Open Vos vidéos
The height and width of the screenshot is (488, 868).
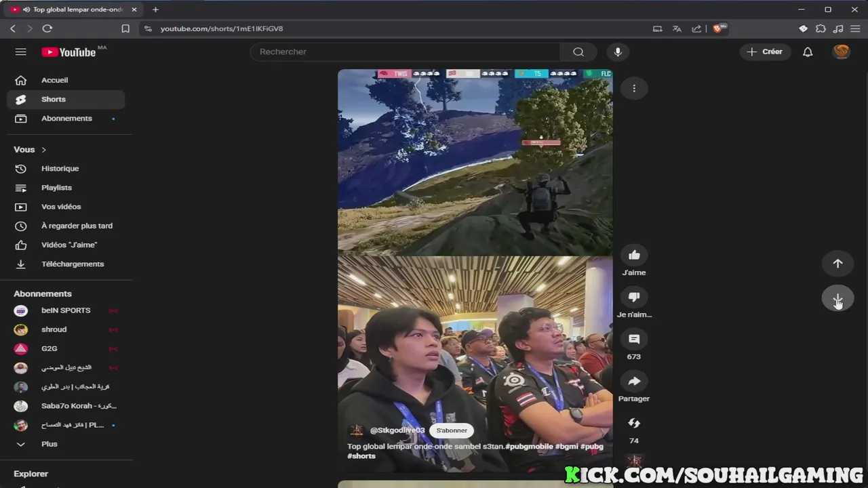pos(66,207)
